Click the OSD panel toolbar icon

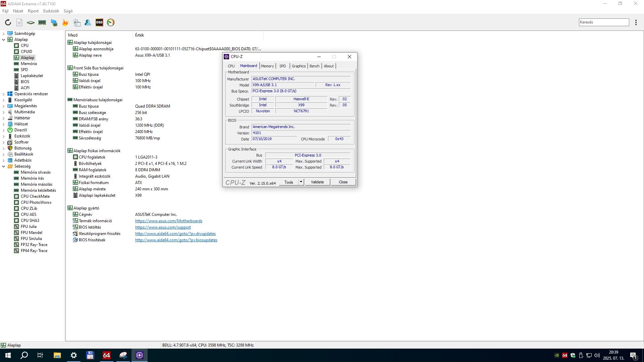99,22
